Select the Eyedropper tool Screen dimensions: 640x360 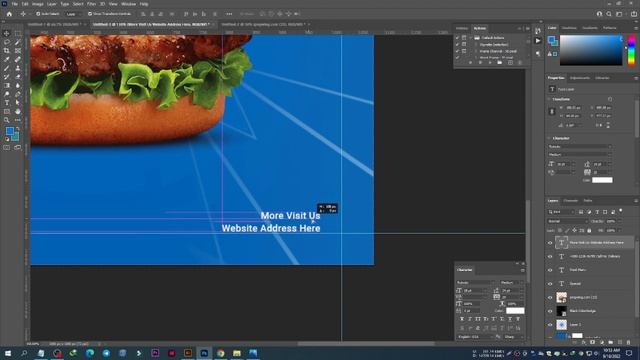[x=7, y=60]
